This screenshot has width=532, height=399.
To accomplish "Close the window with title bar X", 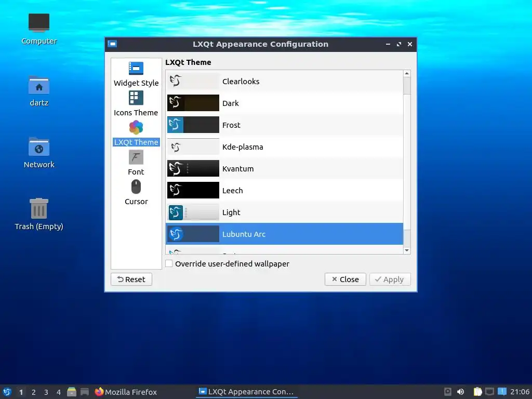I will click(x=410, y=44).
